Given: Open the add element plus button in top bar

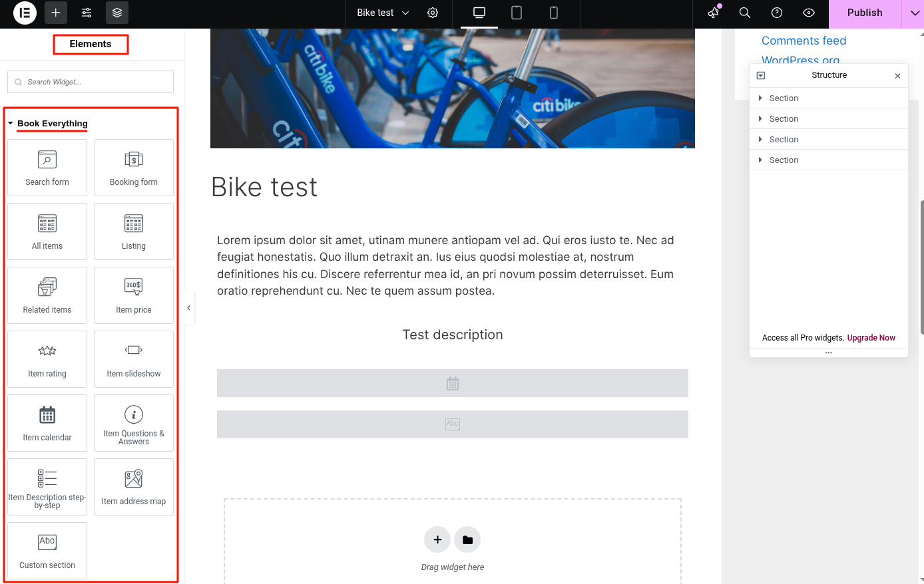Looking at the screenshot, I should [x=56, y=13].
